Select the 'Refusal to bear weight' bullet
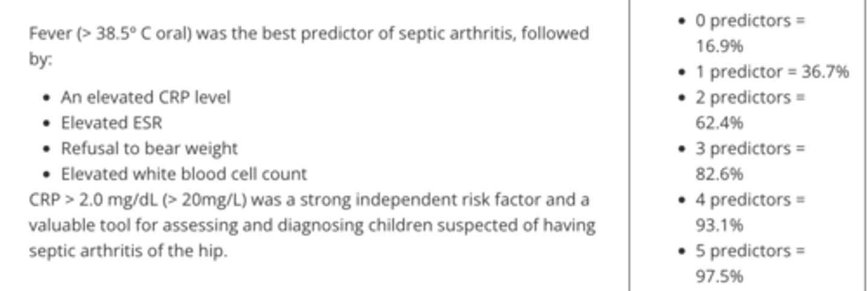868x291 pixels. [x=149, y=148]
